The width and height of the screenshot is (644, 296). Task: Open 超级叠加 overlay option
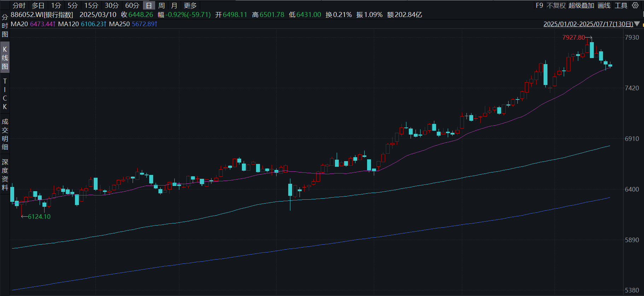point(581,5)
